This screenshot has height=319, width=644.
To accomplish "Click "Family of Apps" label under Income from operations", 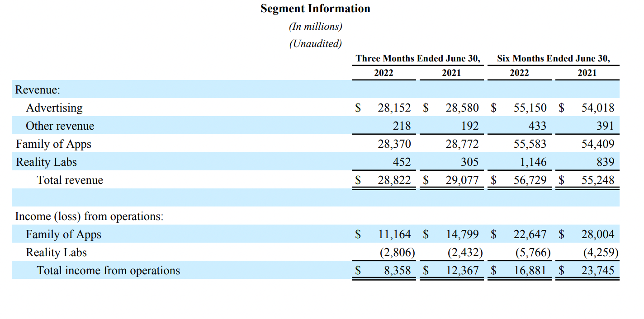I will pyautogui.click(x=63, y=235).
